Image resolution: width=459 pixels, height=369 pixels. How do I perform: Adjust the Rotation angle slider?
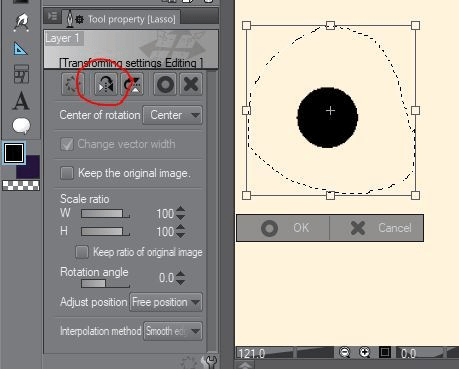click(105, 284)
